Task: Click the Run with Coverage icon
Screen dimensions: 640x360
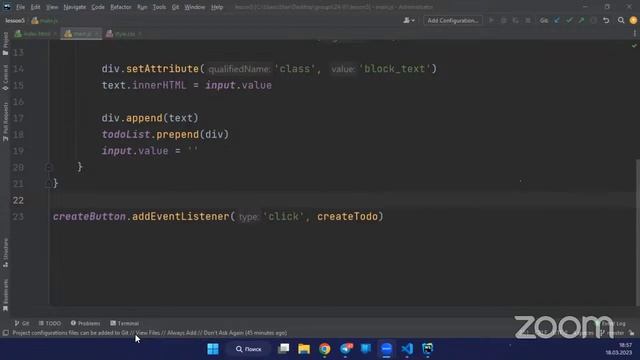Action: 516,20
